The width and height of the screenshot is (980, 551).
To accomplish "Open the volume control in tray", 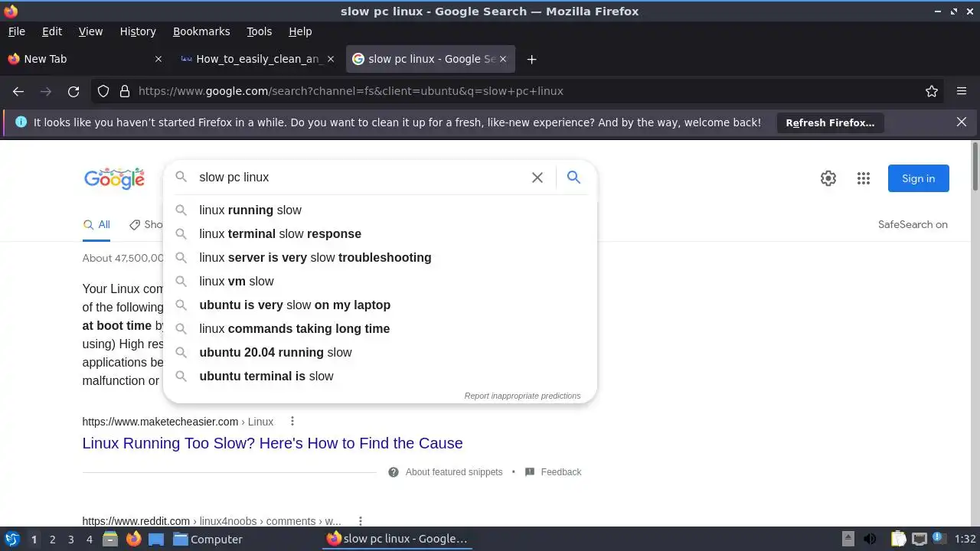I will coord(870,540).
